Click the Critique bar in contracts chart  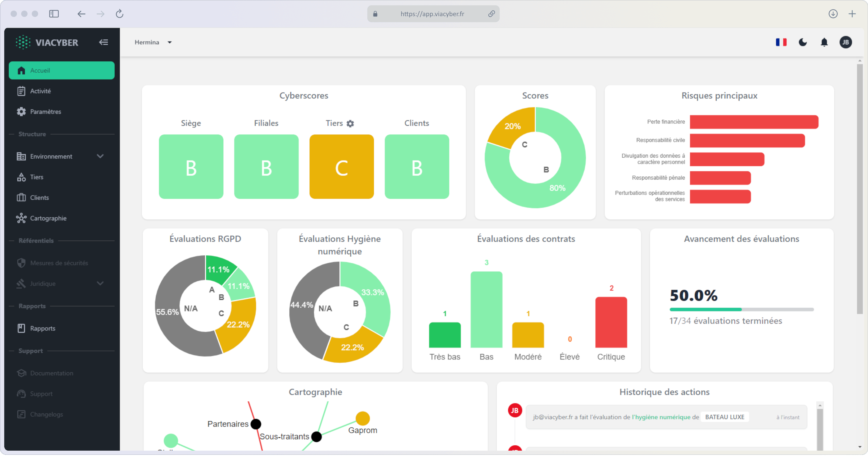pos(611,322)
